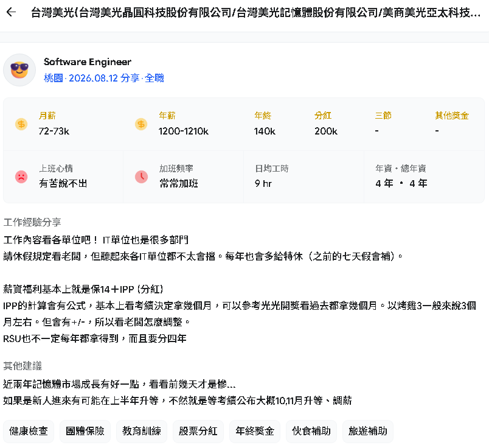Click the annual salary coin icon

click(141, 124)
